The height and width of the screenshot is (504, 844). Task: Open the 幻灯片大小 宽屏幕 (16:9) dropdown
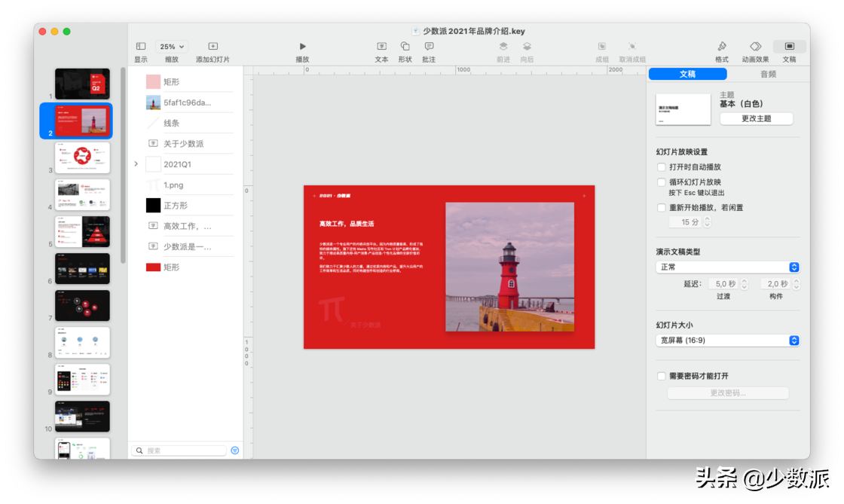(728, 341)
